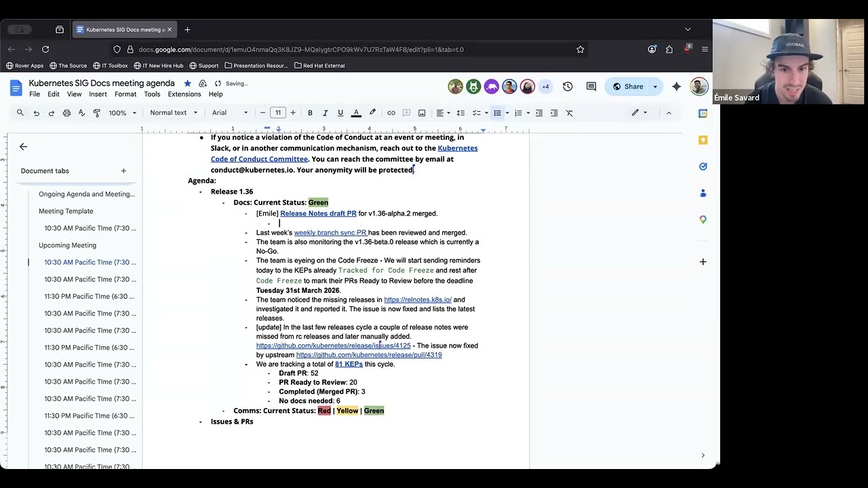Expand numbered list style options arrow
868x488 pixels.
pyautogui.click(x=528, y=113)
